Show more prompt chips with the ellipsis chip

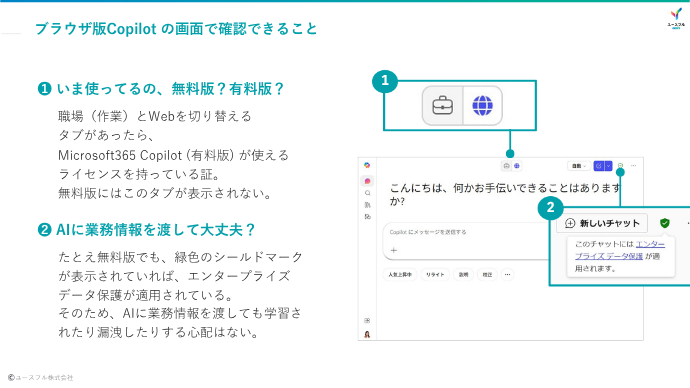[507, 275]
